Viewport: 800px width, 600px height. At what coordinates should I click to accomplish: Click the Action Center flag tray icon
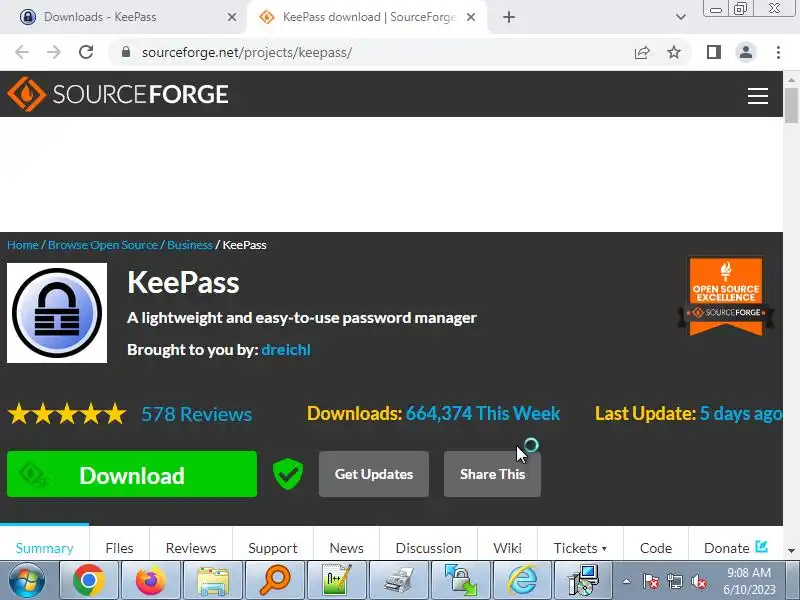[x=651, y=581]
